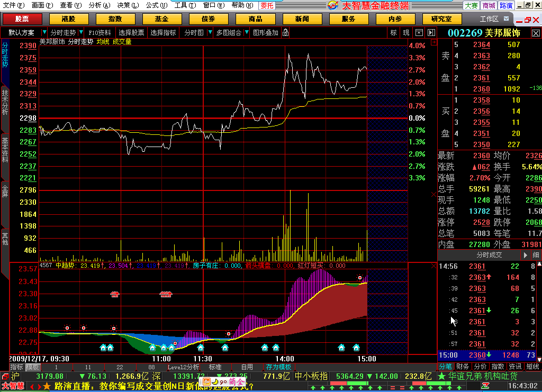
Task: Click the 大智慧 logo icon in the title bar
Action: [333, 5]
